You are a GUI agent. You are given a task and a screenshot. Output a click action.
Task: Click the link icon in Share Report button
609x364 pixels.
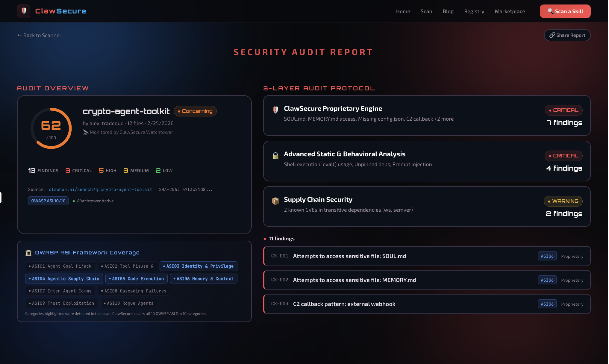coord(552,35)
